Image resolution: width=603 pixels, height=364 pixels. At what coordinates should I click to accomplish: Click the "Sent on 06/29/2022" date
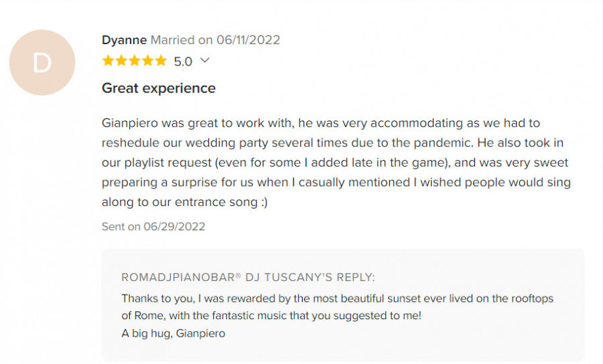(x=153, y=226)
